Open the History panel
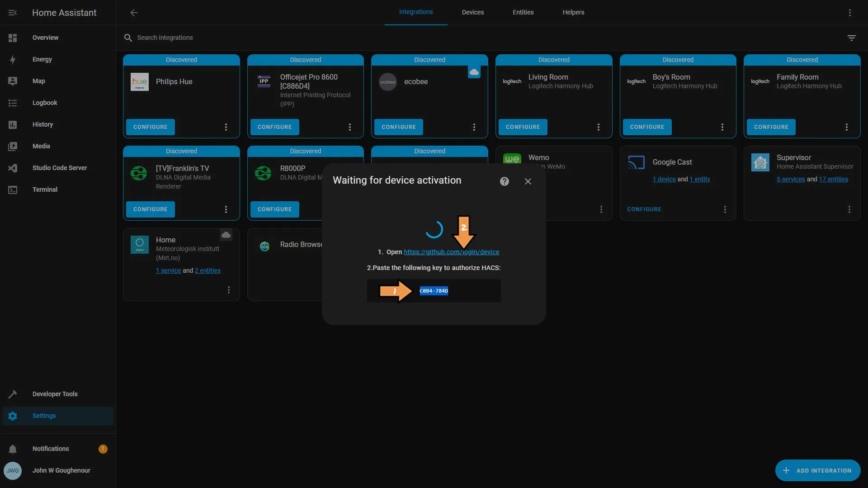 click(58, 124)
